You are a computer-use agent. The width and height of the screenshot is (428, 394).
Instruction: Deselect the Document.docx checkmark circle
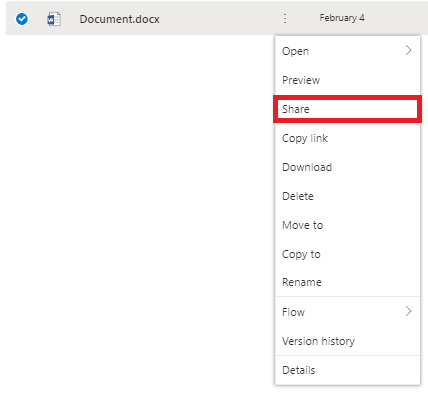tap(22, 19)
